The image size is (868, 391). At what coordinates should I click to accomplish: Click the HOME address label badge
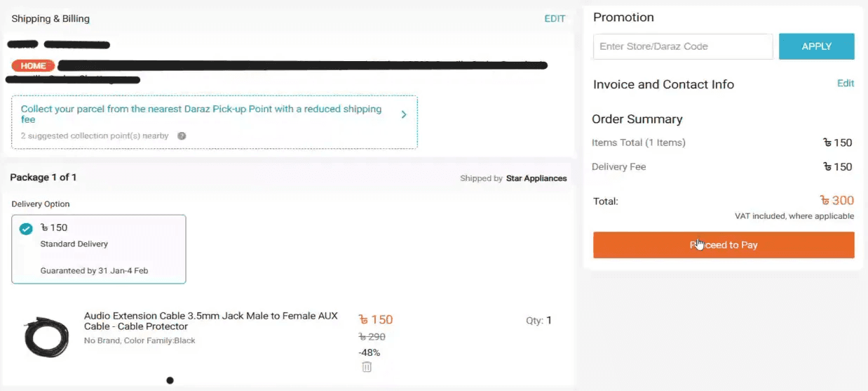[x=33, y=66]
